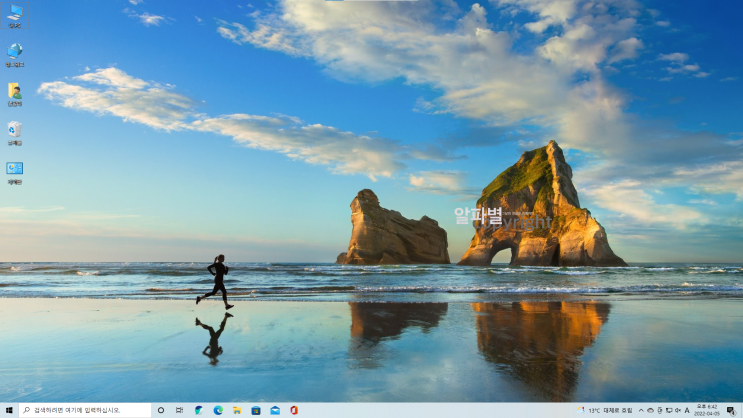Viewport: 743px width, 418px height.
Task: Open Cortana from the taskbar
Action: [x=161, y=410]
